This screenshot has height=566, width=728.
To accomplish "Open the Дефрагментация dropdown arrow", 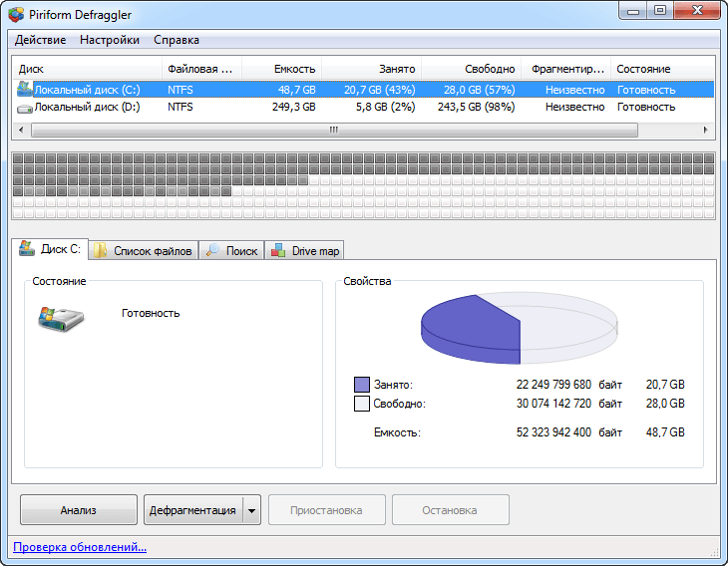I will coord(251,510).
